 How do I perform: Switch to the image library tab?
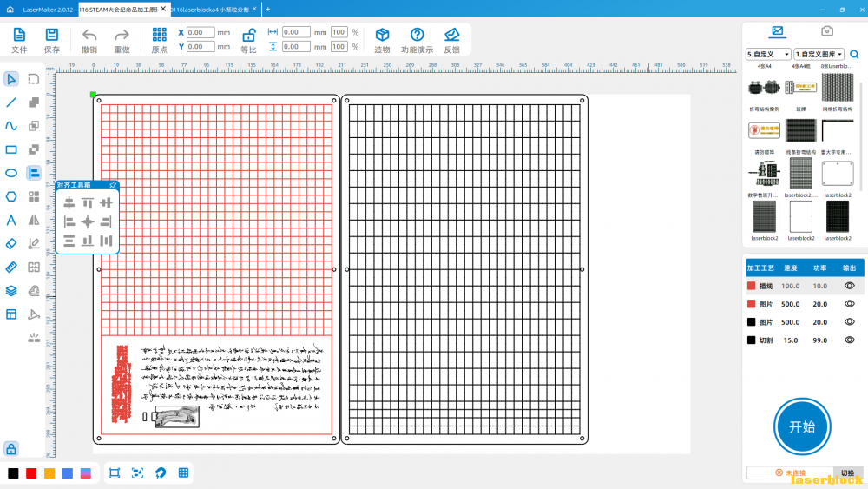(777, 31)
